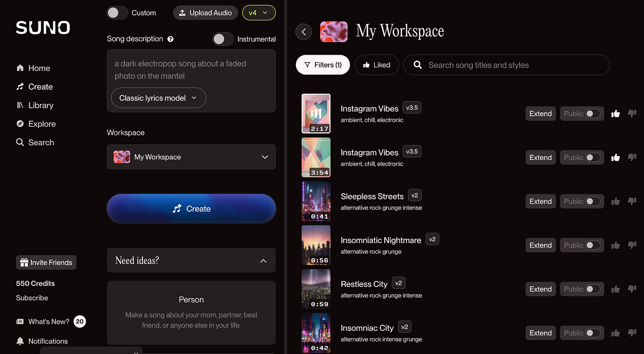Click the Subscribe link
644x354 pixels.
point(32,298)
